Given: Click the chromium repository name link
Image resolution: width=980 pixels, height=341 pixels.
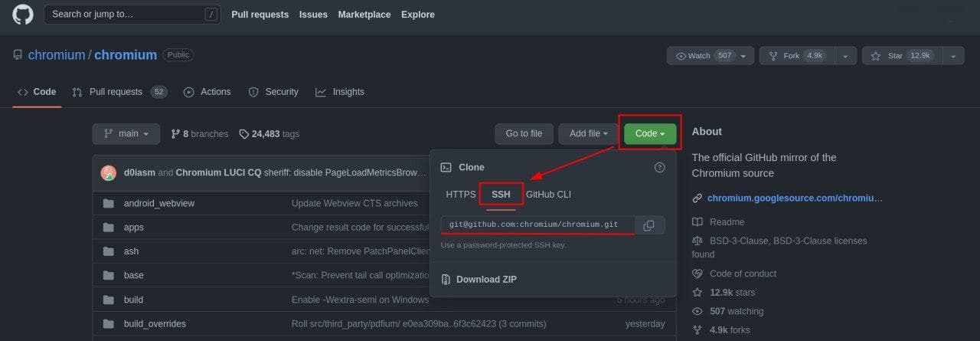Looking at the screenshot, I should coord(126,55).
